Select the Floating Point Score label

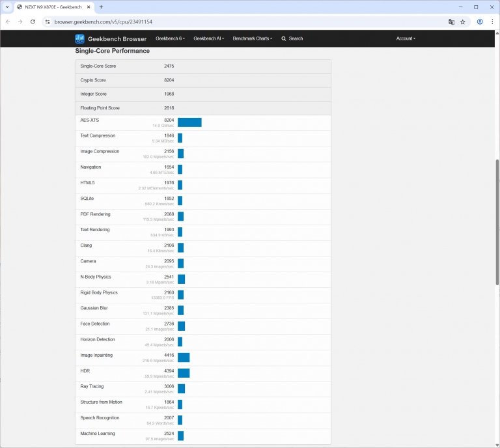click(x=100, y=108)
